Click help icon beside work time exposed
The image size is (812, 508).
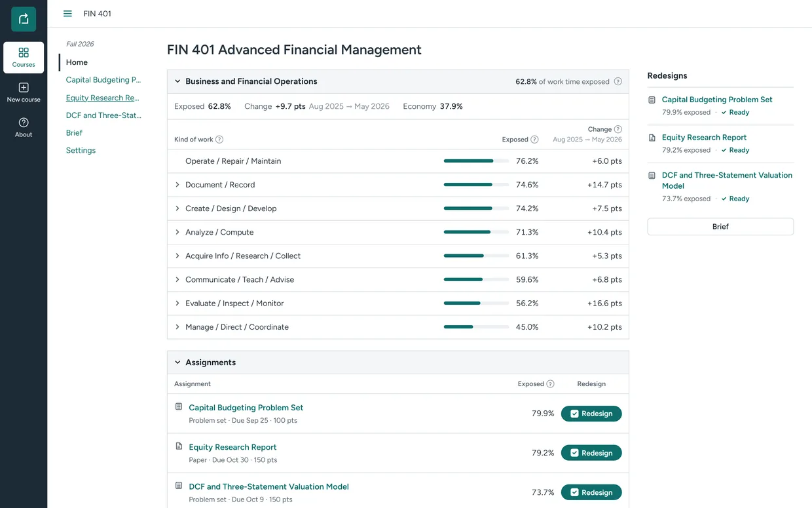618,82
